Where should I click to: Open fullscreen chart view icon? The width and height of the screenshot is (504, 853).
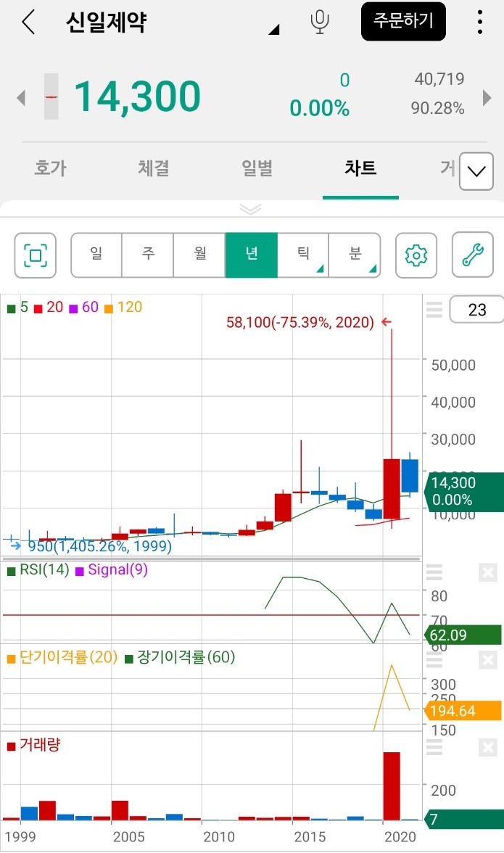(36, 255)
